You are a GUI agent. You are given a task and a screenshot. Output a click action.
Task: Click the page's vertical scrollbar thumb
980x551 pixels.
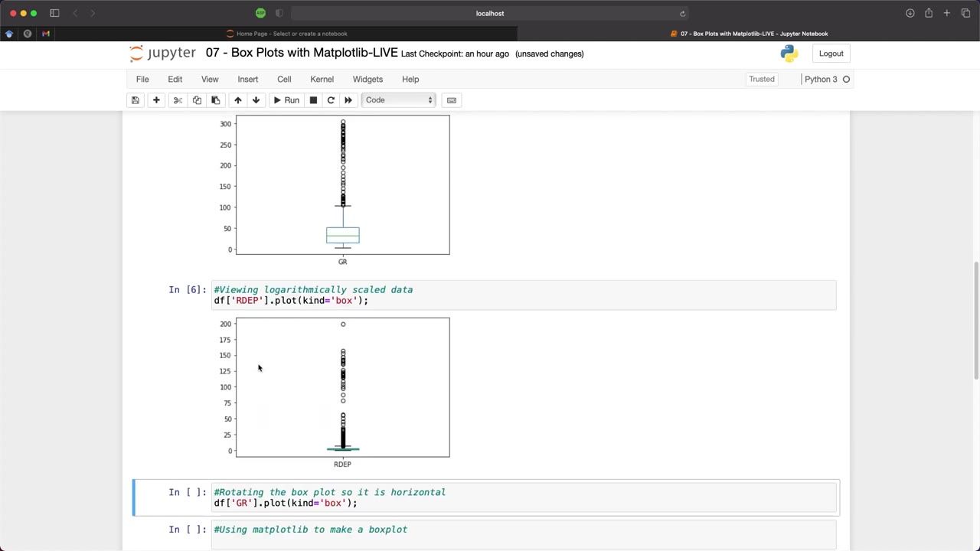point(976,320)
